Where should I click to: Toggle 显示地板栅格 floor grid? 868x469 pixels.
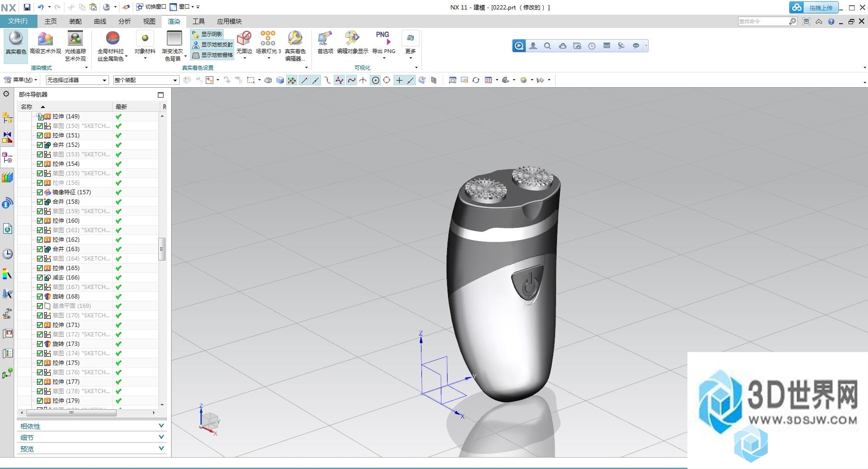click(x=212, y=55)
